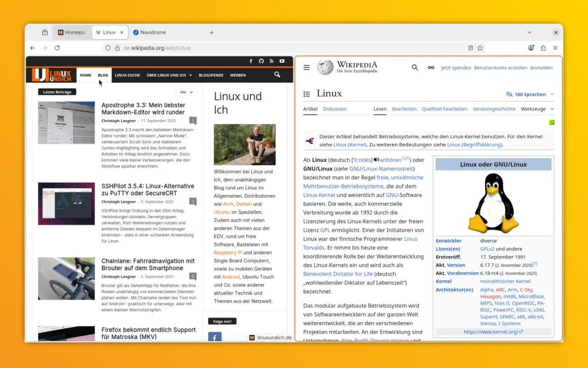This screenshot has height=368, width=588.
Task: Click the "Jetzt spenden" link
Action: (456, 67)
